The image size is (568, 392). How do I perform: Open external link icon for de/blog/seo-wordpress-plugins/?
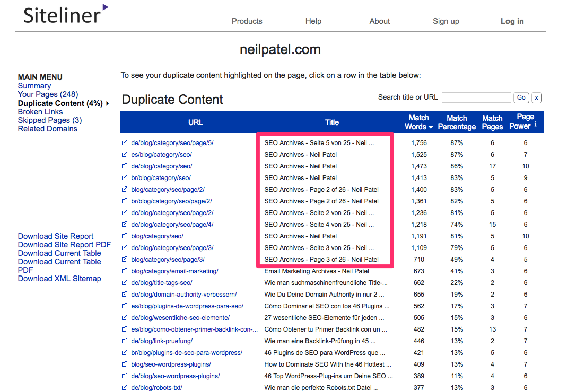(x=124, y=376)
